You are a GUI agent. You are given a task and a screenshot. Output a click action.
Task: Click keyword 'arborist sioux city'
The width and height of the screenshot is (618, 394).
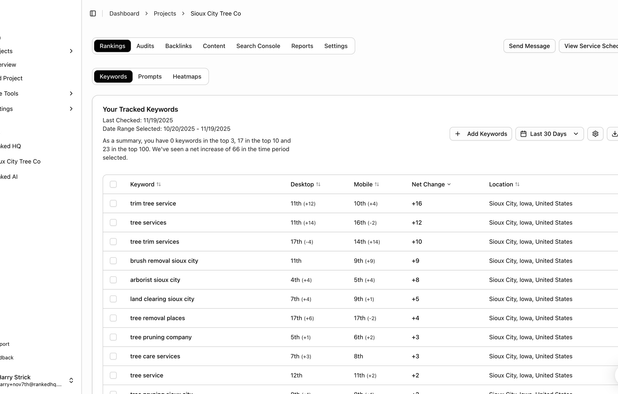click(155, 280)
